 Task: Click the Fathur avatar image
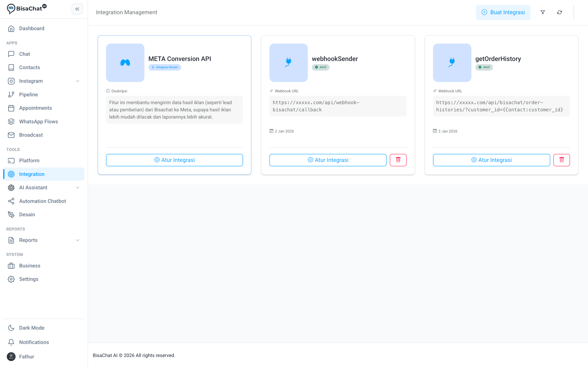11,357
